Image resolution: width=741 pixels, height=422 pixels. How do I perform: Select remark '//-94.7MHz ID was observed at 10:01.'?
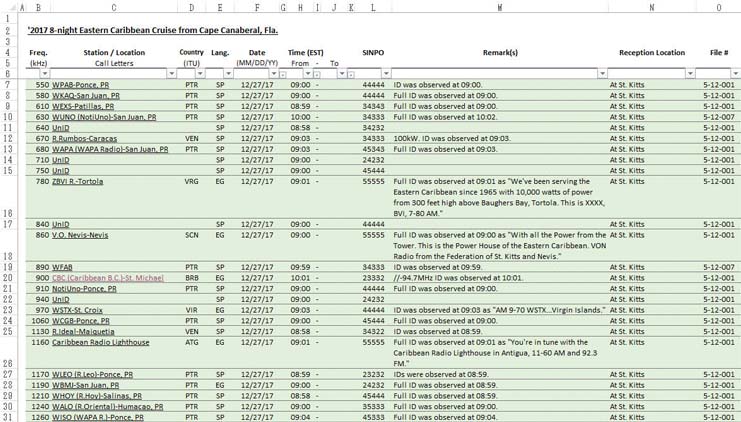tap(458, 278)
